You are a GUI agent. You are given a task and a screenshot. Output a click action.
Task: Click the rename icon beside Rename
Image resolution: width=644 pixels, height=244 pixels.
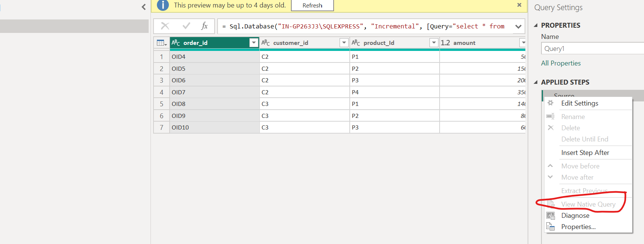(x=550, y=116)
